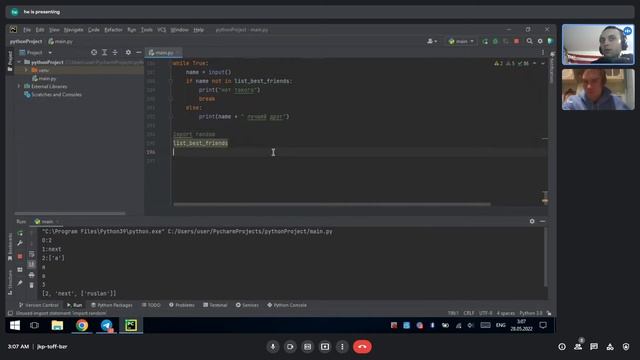Open run configuration wrench in the Run panel
The height and width of the screenshot is (360, 640).
point(20,243)
